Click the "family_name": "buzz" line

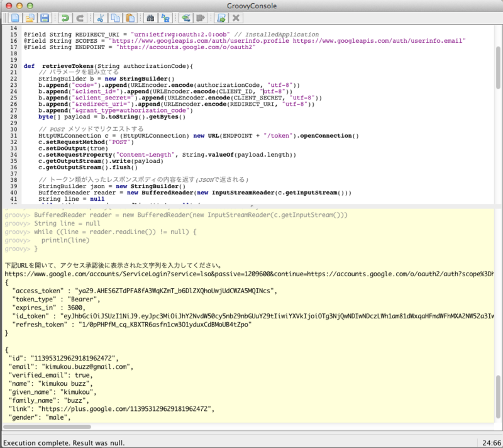(49, 401)
